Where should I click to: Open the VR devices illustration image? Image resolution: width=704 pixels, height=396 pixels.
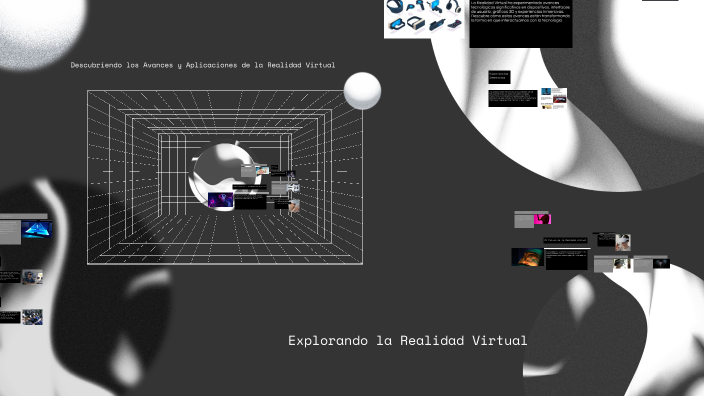tap(424, 18)
